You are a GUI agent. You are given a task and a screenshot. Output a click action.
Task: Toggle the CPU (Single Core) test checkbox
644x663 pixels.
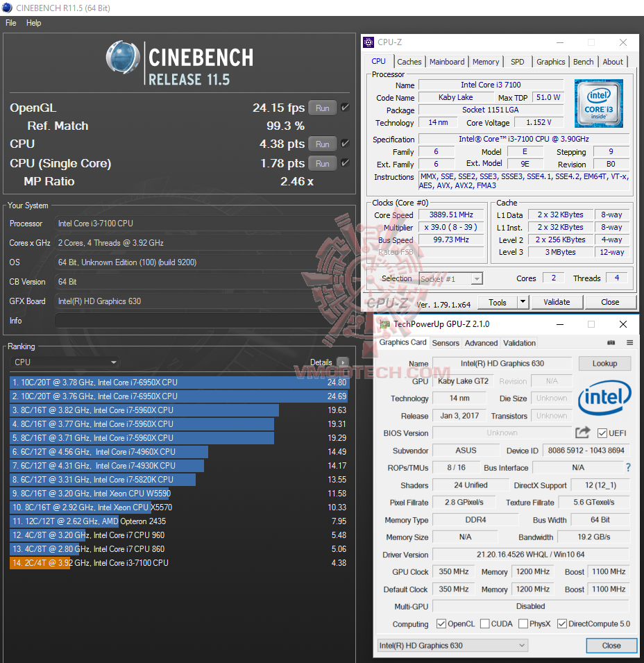pos(345,162)
